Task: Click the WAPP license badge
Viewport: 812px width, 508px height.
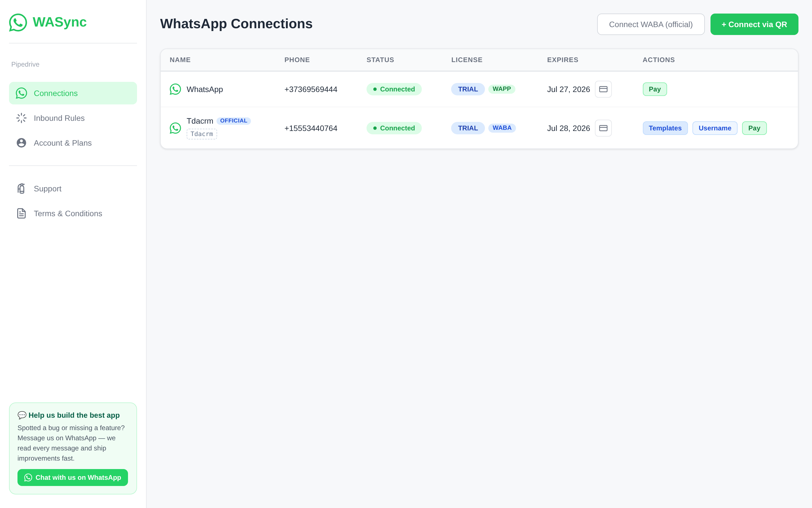Action: coord(502,89)
